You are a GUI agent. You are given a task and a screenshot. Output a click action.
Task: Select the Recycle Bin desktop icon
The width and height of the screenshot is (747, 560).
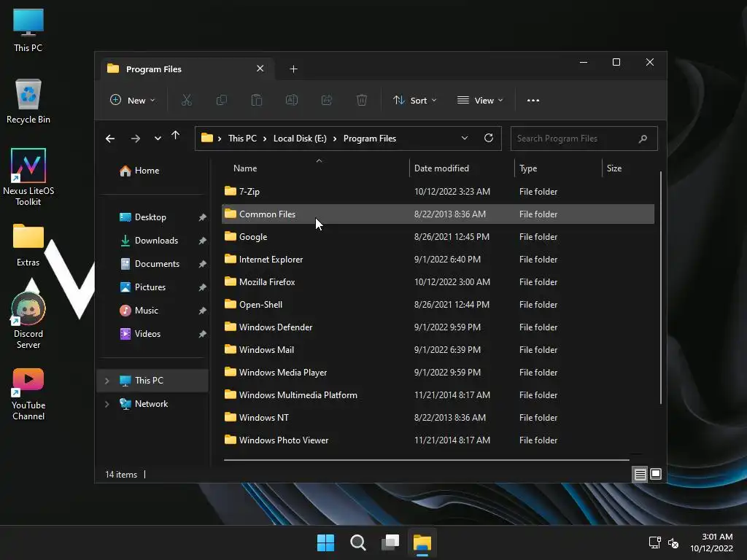click(x=28, y=101)
